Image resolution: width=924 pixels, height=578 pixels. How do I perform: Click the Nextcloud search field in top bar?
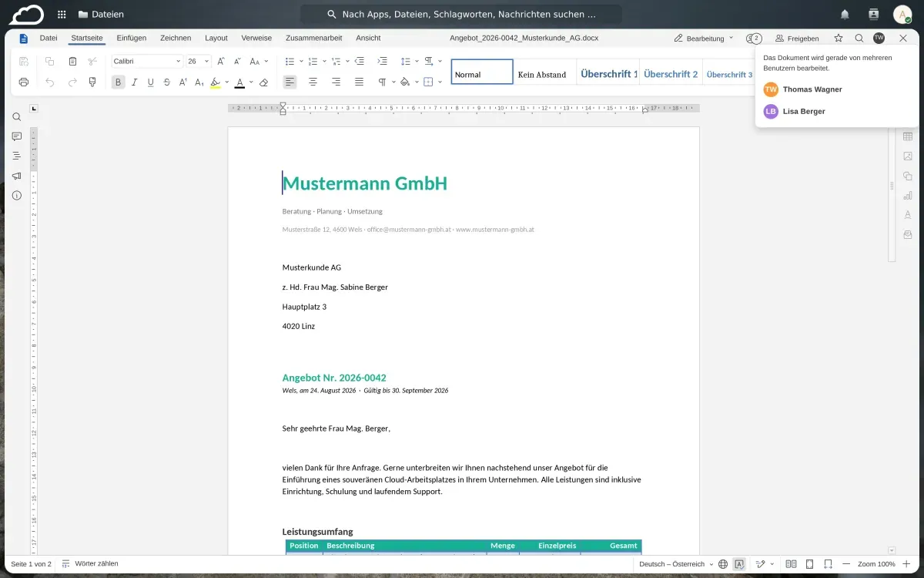461,14
